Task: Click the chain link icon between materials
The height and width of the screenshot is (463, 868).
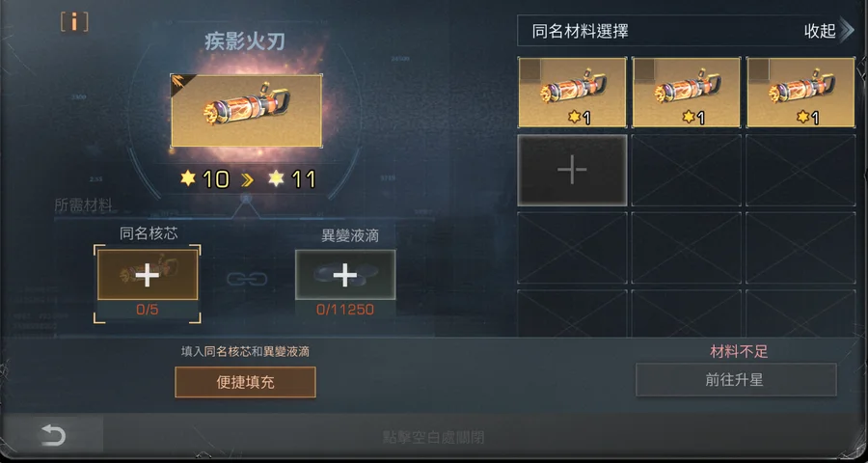Action: click(x=246, y=279)
